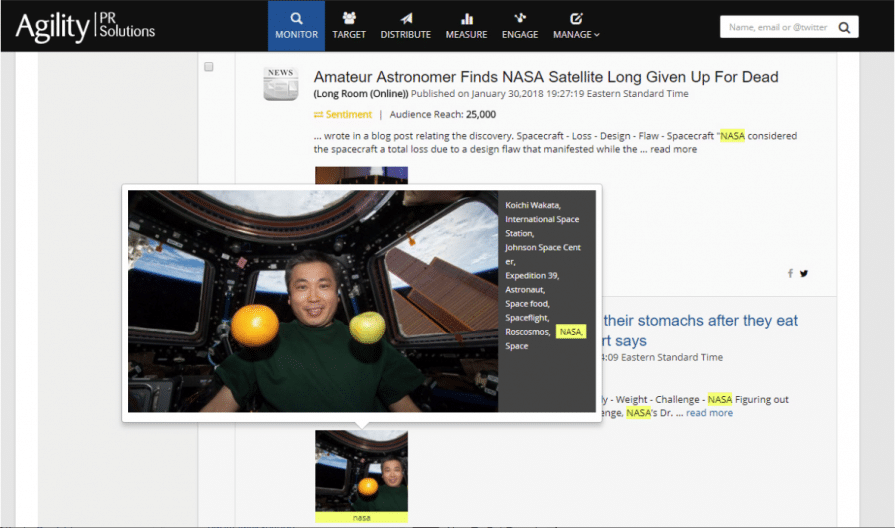
Task: Open the astronaut thumbnail labeled nasa
Action: 361,471
